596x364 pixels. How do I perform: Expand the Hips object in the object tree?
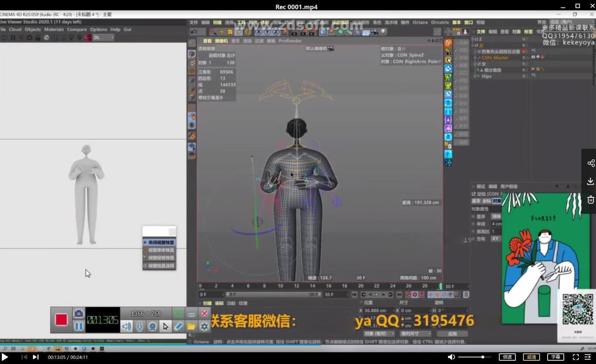point(475,76)
